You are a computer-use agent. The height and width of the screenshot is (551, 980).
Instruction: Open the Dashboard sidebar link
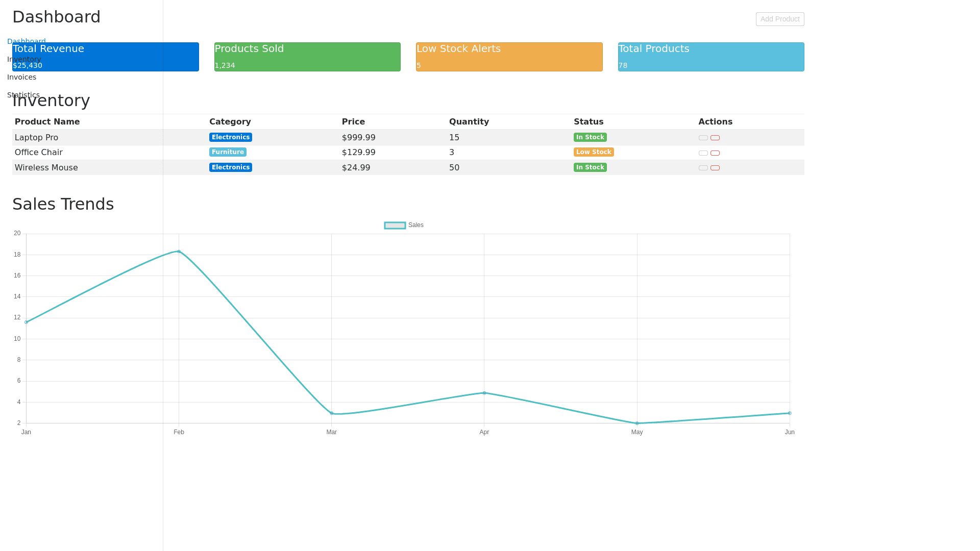click(x=27, y=41)
